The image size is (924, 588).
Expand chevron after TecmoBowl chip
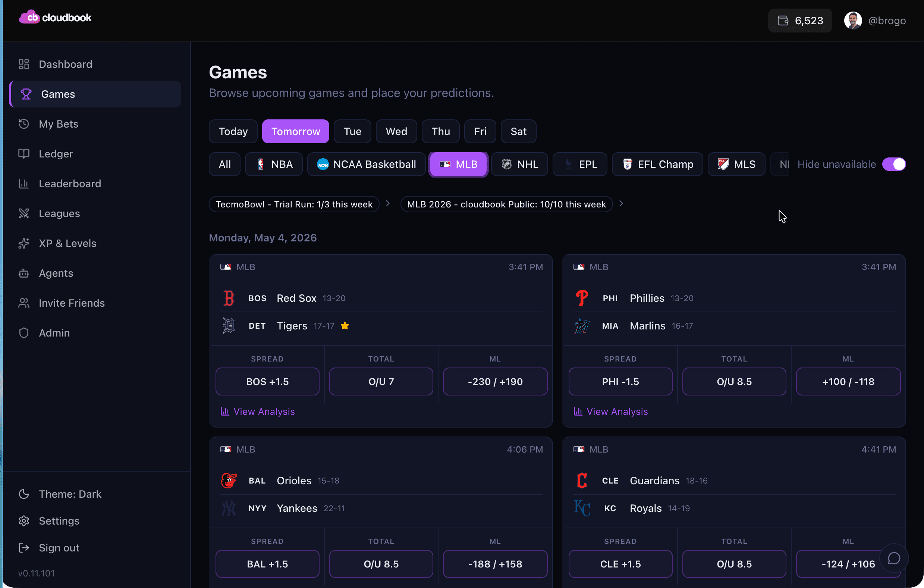(x=387, y=204)
